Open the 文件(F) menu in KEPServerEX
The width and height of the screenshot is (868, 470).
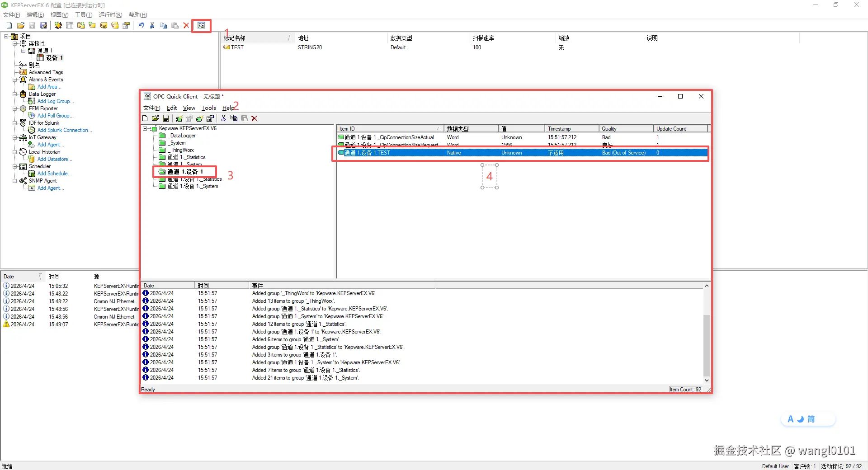[11, 15]
